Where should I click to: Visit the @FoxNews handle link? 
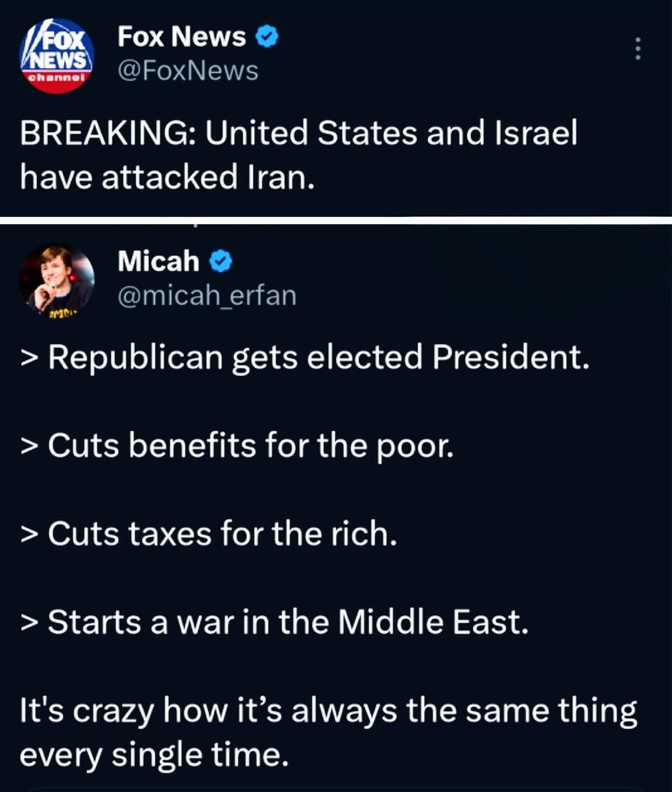[x=188, y=71]
